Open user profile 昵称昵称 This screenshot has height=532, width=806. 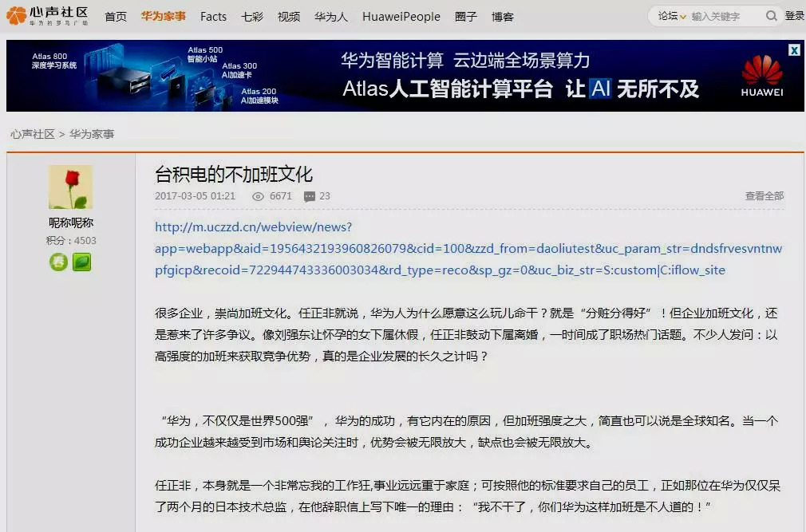71,223
